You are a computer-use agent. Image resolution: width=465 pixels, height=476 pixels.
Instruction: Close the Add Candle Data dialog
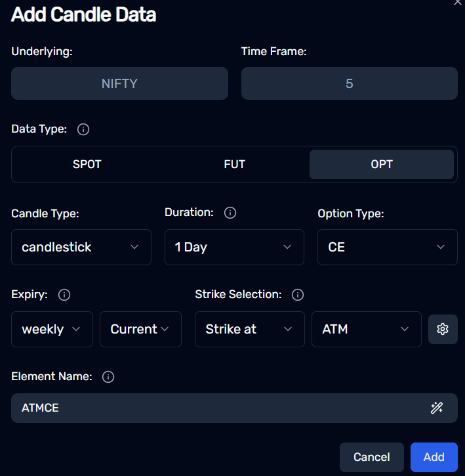(x=457, y=3)
